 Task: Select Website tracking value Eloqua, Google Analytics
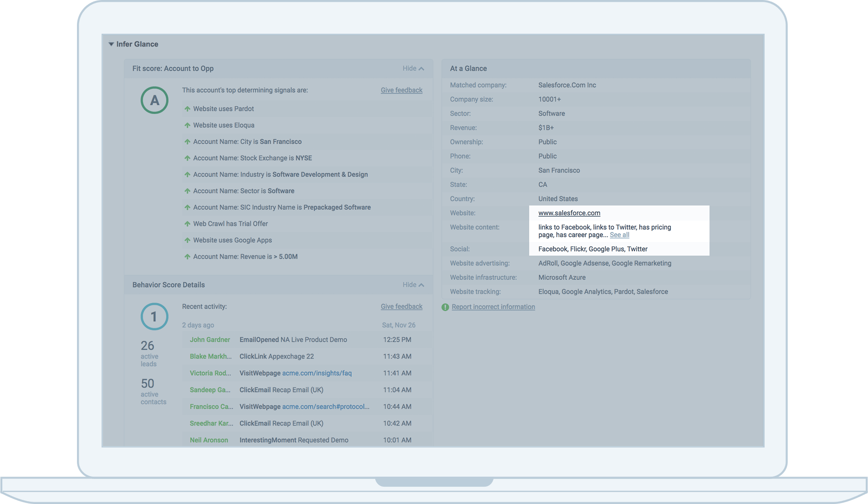coord(603,292)
